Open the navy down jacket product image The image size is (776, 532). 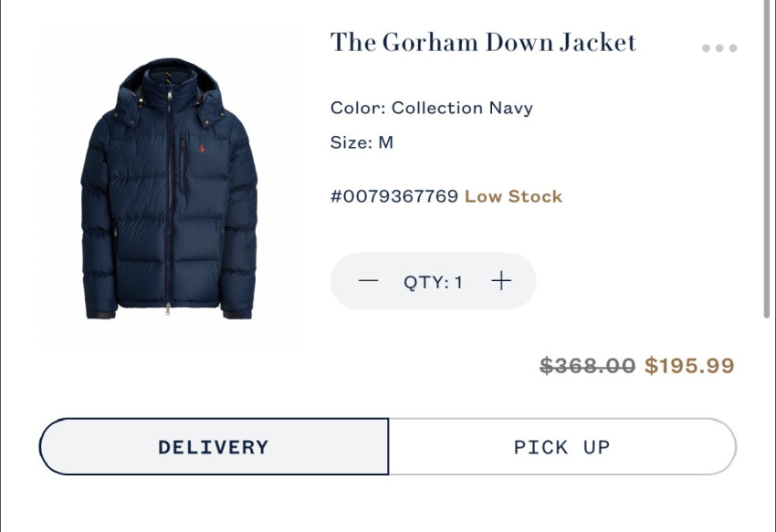[x=169, y=192]
